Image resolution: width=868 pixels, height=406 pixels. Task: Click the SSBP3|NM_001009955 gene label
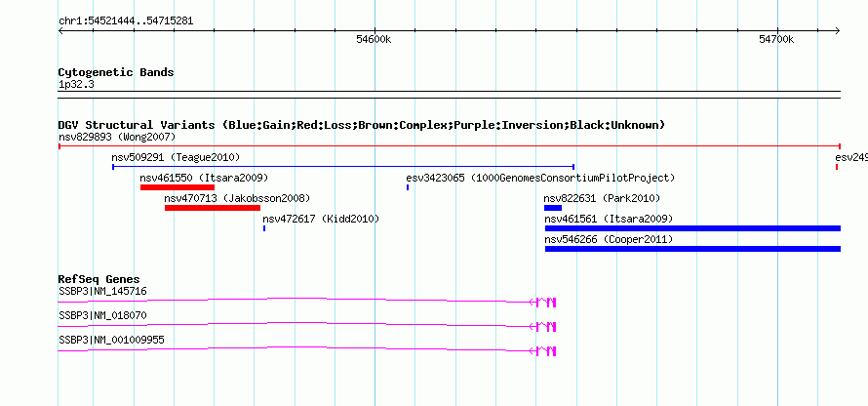tap(111, 340)
